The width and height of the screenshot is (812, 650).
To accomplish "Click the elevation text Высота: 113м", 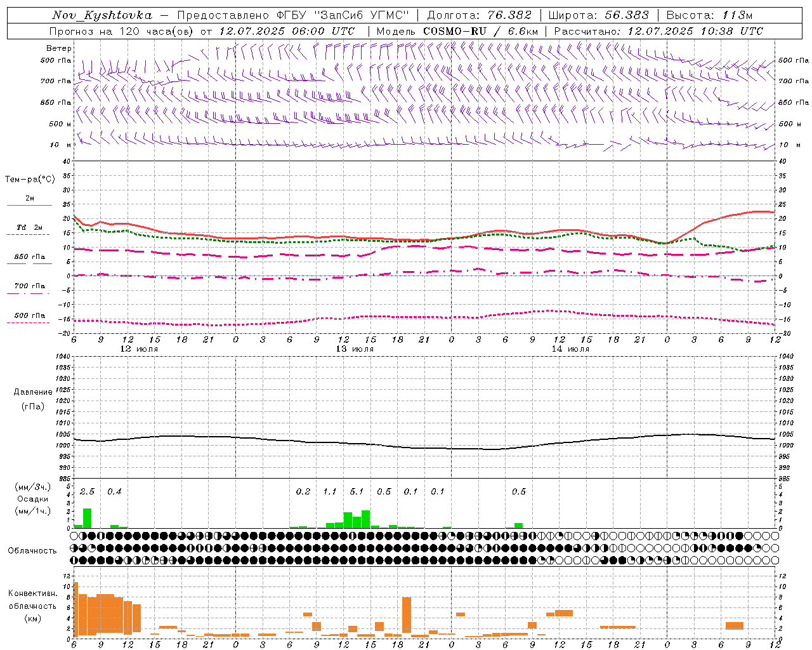I will [x=709, y=15].
